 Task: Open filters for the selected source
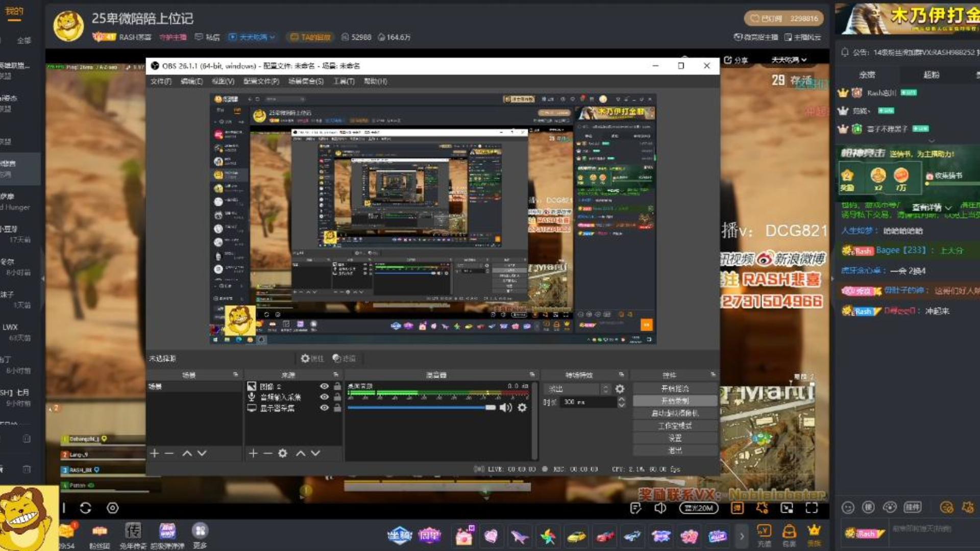point(344,359)
